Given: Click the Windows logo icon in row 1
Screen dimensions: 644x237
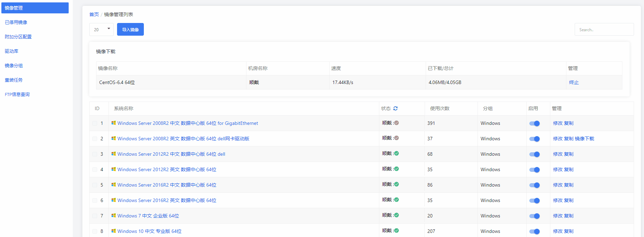Looking at the screenshot, I should click(114, 123).
